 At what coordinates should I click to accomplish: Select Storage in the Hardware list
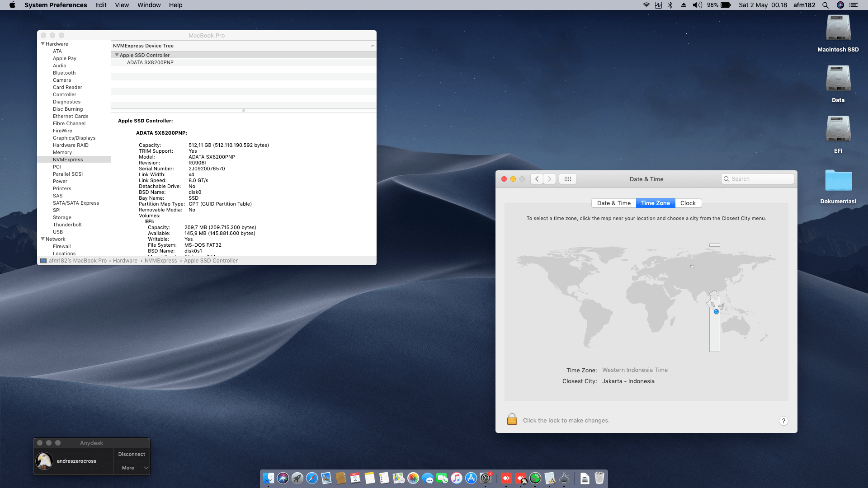coord(62,217)
